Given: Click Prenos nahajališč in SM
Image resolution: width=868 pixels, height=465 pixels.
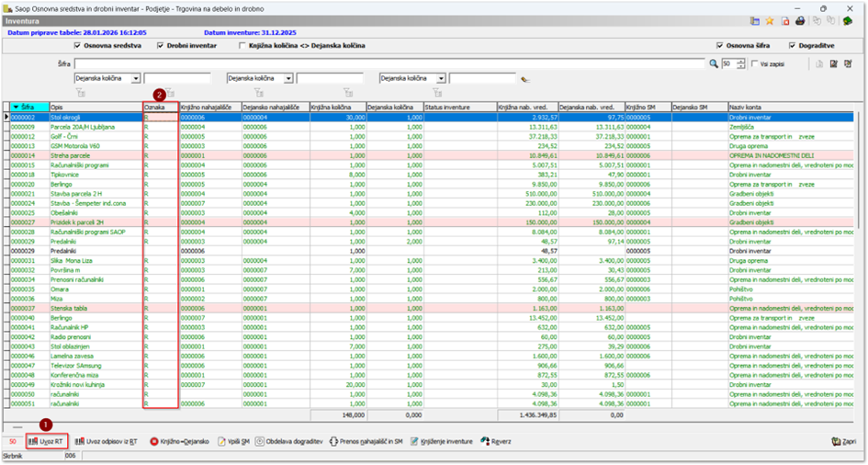Looking at the screenshot, I should (366, 442).
